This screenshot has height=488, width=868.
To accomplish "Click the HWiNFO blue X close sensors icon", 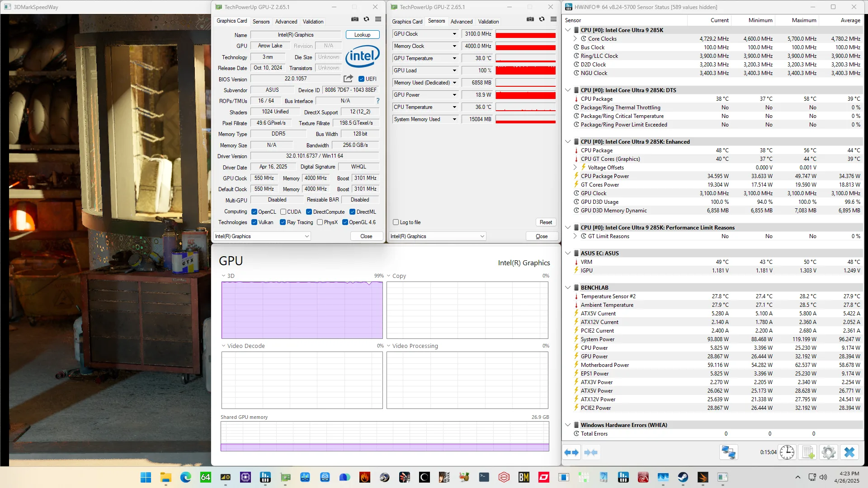I will tap(849, 452).
